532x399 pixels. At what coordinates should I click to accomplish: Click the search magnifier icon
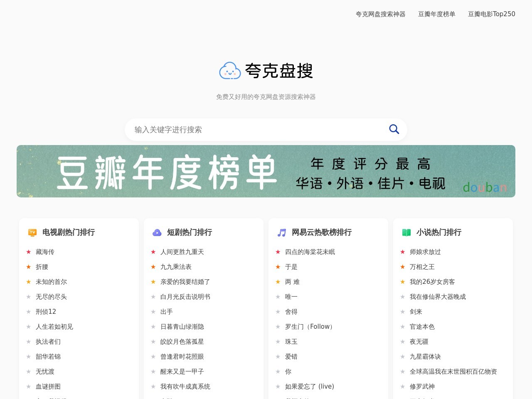394,129
